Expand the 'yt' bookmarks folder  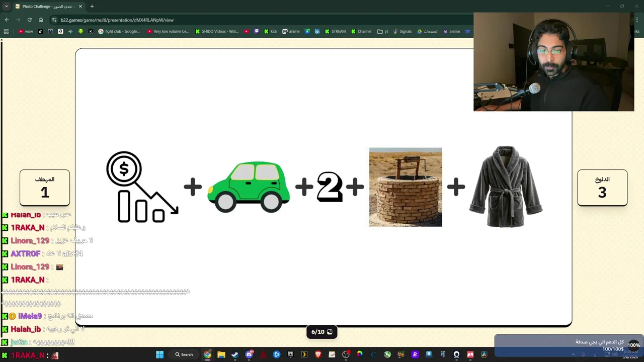tap(383, 31)
